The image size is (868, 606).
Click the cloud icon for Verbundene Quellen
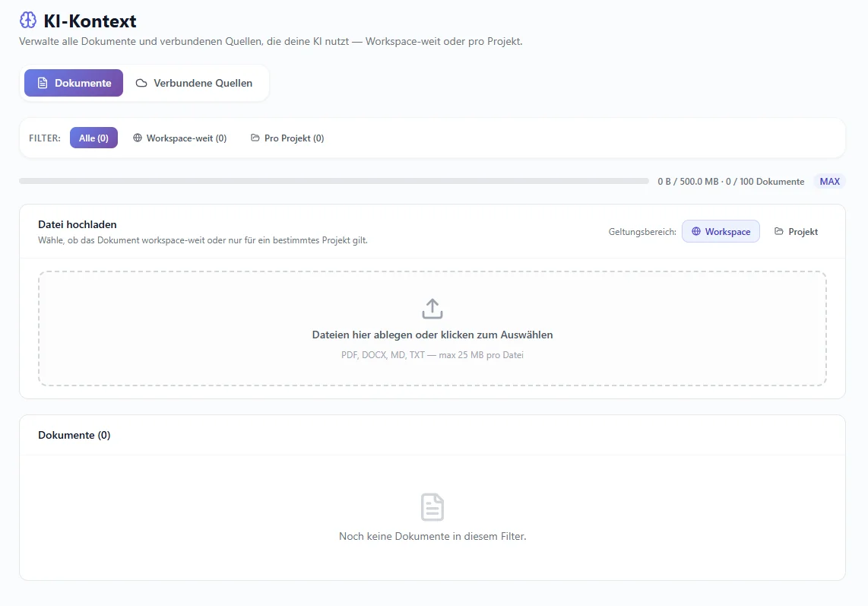[141, 83]
